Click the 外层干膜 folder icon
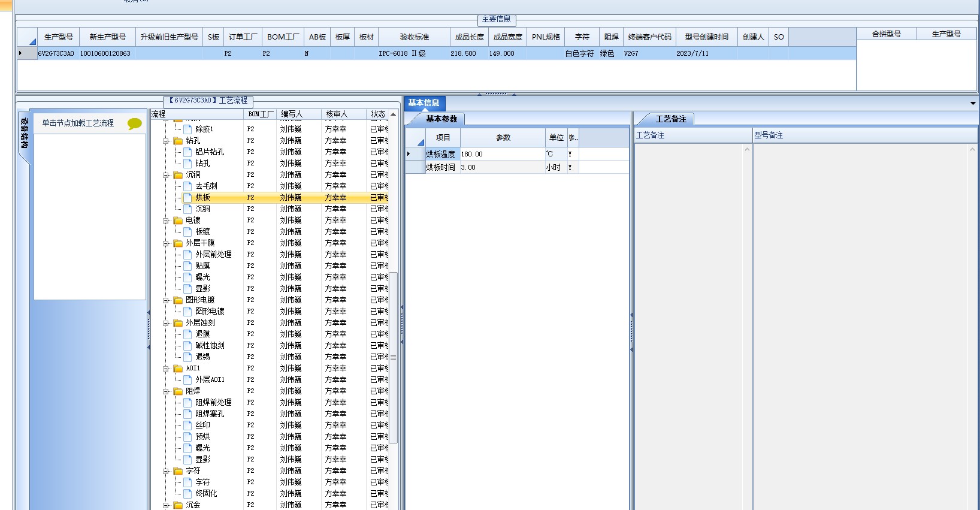This screenshot has width=980, height=510. coord(178,243)
